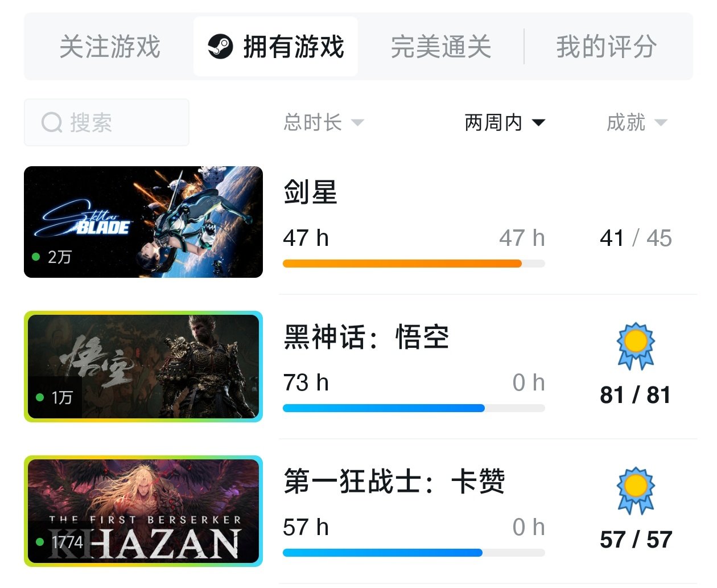
Task: Open the 第一狂战士：卡赞 title link
Action: tap(394, 482)
